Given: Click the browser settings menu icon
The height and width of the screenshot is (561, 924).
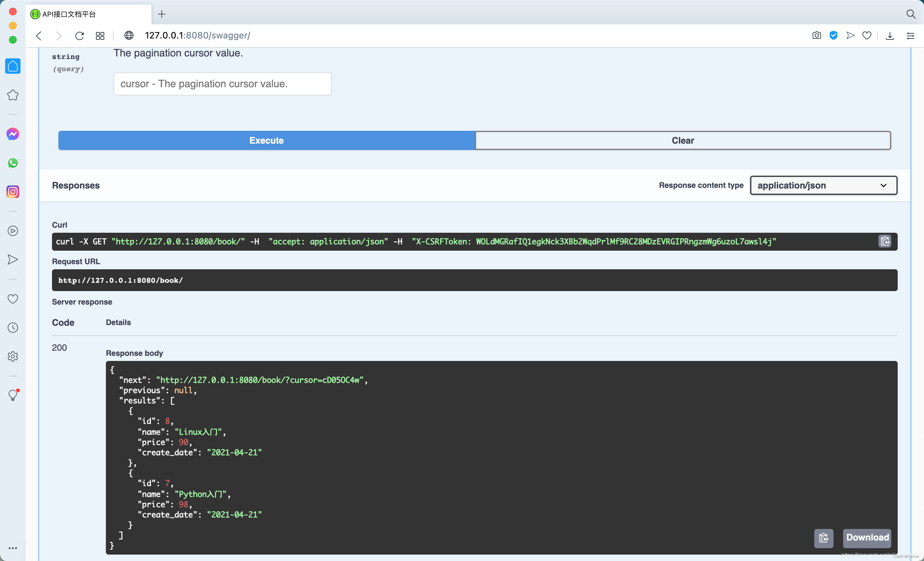Looking at the screenshot, I should pyautogui.click(x=911, y=36).
